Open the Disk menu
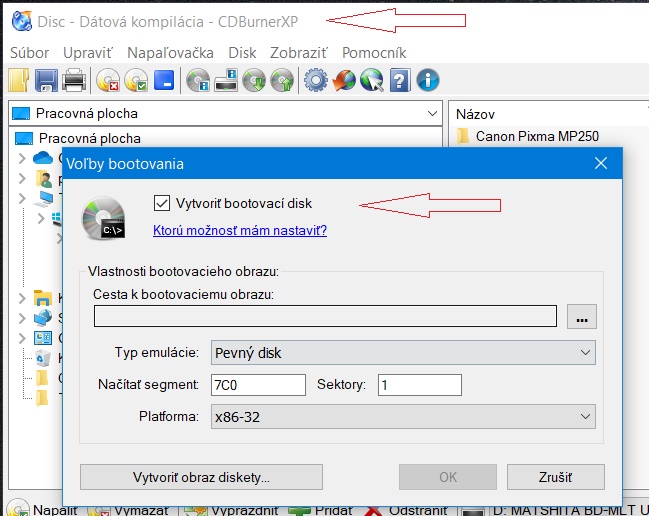649x516 pixels. point(242,53)
